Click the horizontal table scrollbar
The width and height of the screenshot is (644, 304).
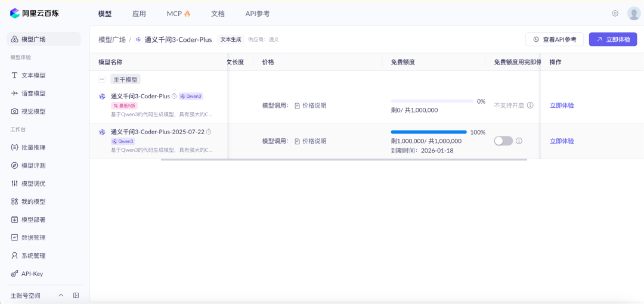point(344,159)
